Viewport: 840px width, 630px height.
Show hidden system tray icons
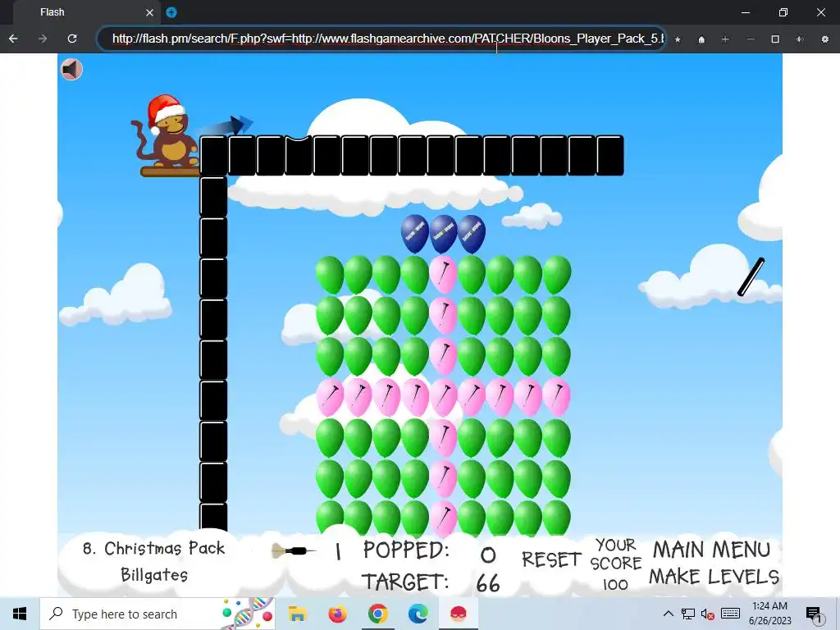tap(668, 614)
